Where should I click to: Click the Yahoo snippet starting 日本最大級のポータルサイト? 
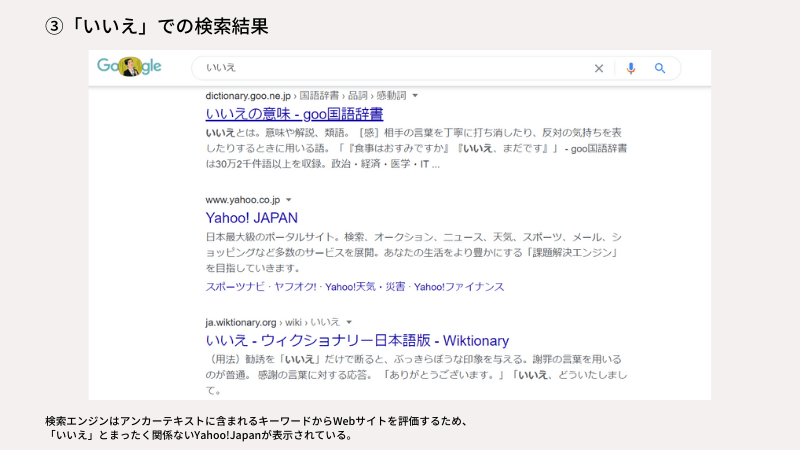[x=414, y=253]
